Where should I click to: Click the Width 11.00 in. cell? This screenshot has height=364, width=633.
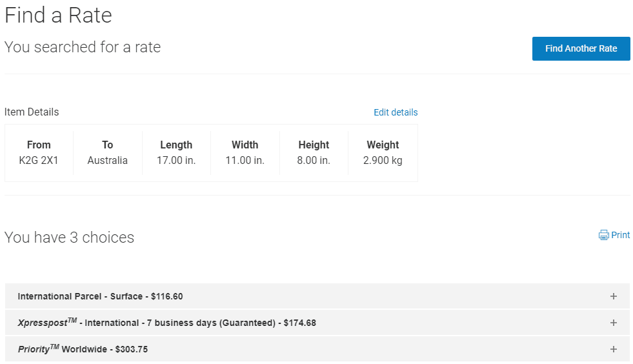point(245,153)
